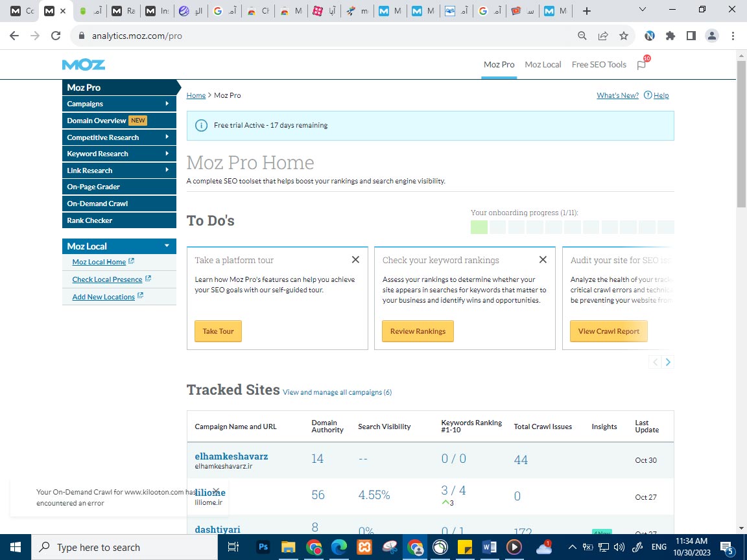
Task: Click the browser address bar
Action: pos(324,36)
